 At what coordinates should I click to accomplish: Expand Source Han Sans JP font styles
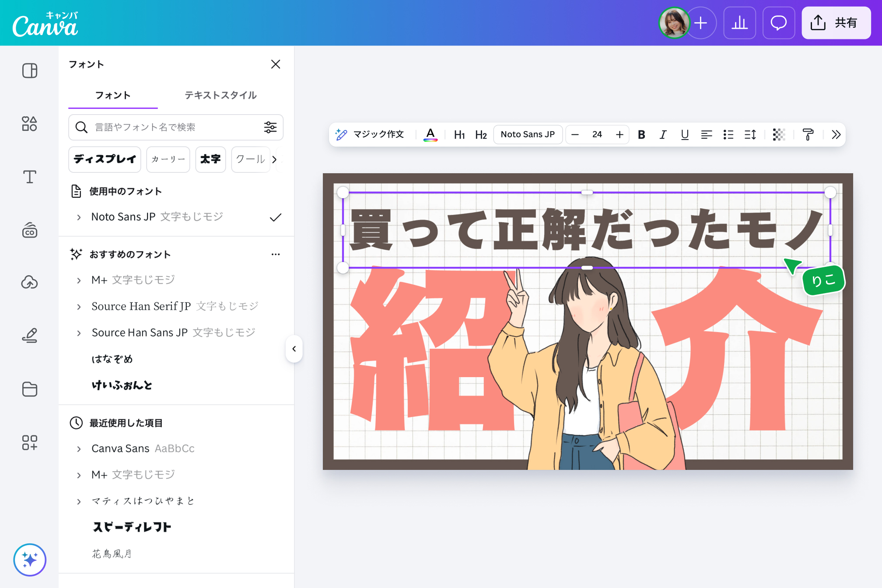tap(79, 333)
